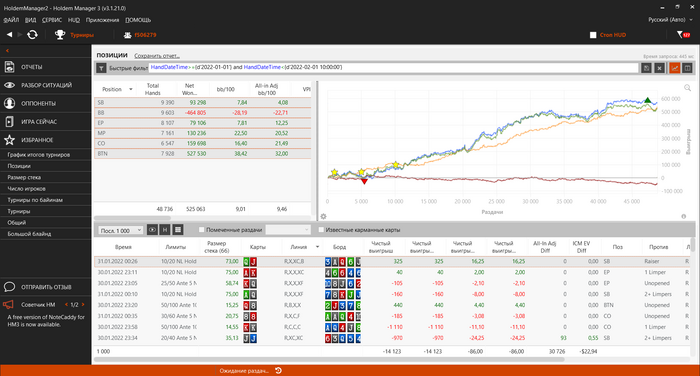Check Помеченные раздачи checkbox
Image resolution: width=700 pixels, height=376 pixels.
pyautogui.click(x=201, y=230)
